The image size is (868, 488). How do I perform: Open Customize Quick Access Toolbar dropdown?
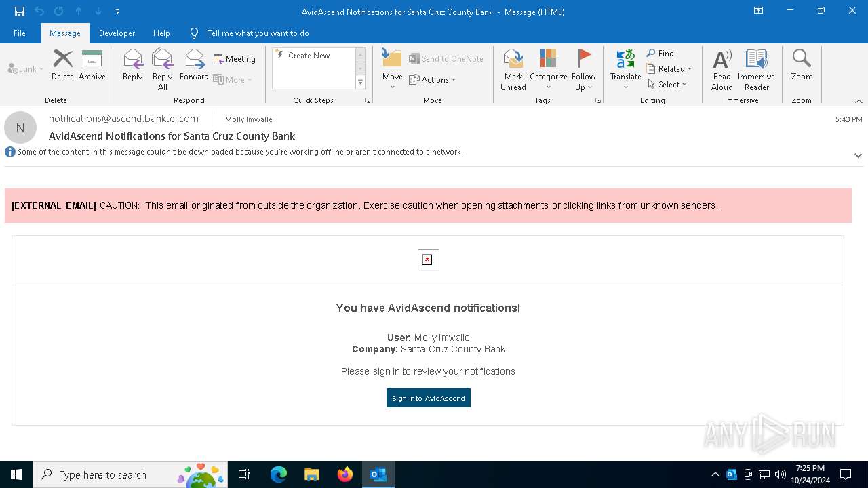[x=117, y=12]
